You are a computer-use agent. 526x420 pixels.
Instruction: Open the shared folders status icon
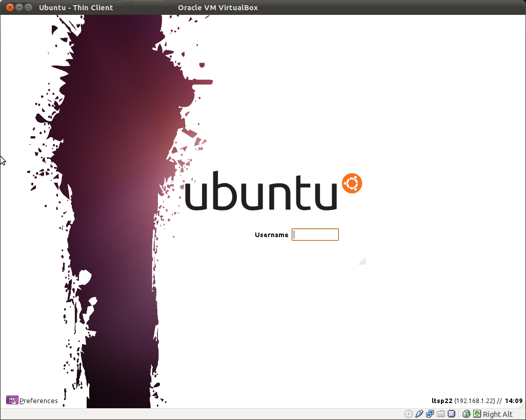pos(440,414)
